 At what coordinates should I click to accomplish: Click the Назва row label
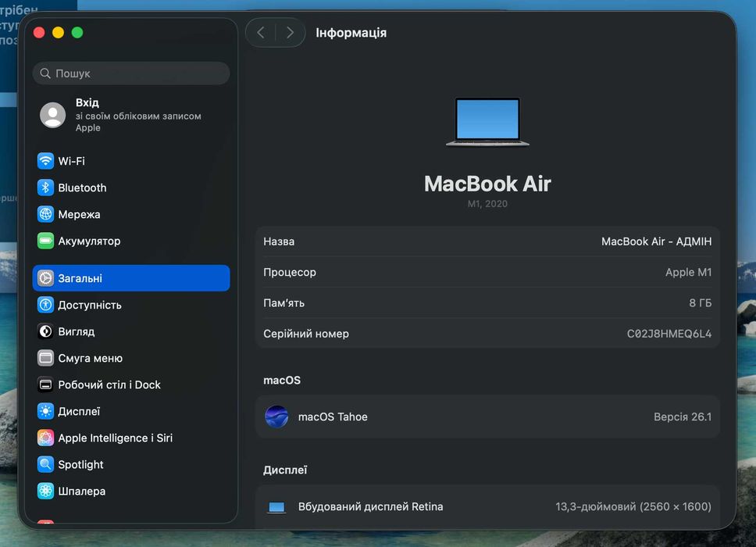(x=279, y=241)
